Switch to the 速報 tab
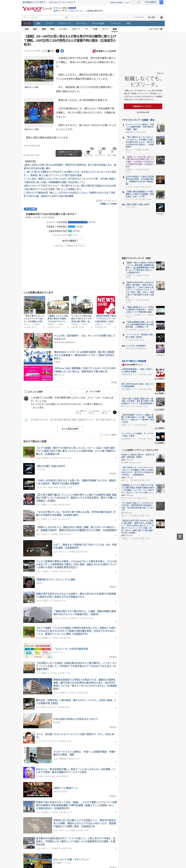The width and height of the screenshot is (186, 868). point(38,24)
